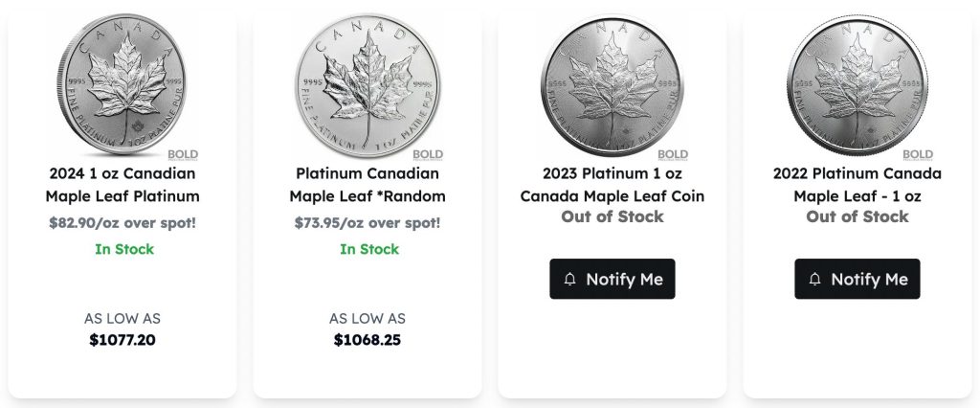Click bell icon on 2023 coin Notify Me
980x408 pixels.
coord(570,280)
